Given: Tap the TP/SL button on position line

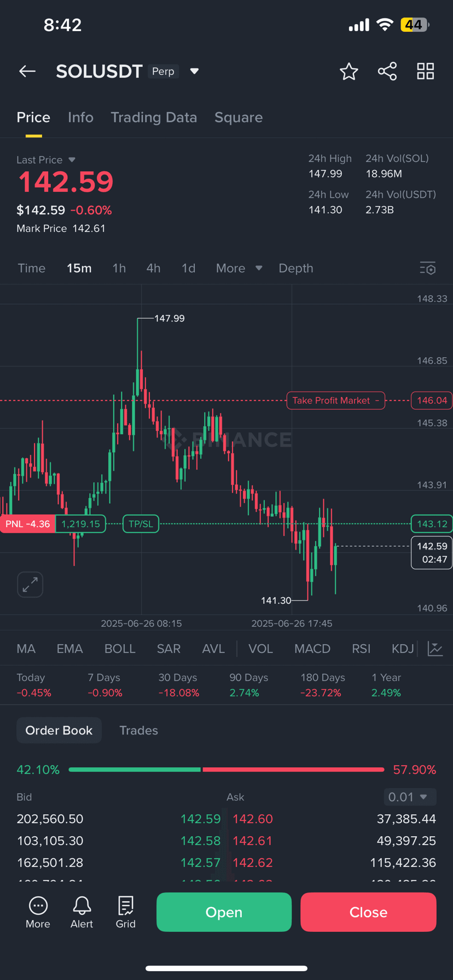Looking at the screenshot, I should click(141, 524).
